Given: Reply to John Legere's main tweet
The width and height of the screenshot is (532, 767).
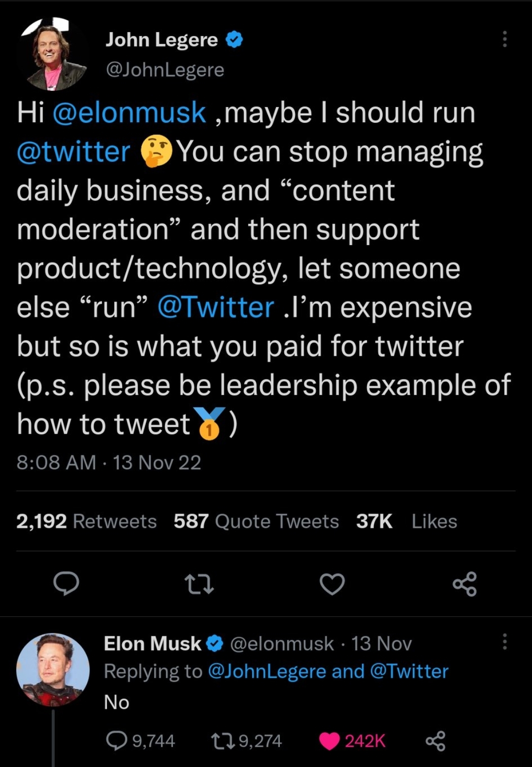Looking at the screenshot, I should click(66, 584).
